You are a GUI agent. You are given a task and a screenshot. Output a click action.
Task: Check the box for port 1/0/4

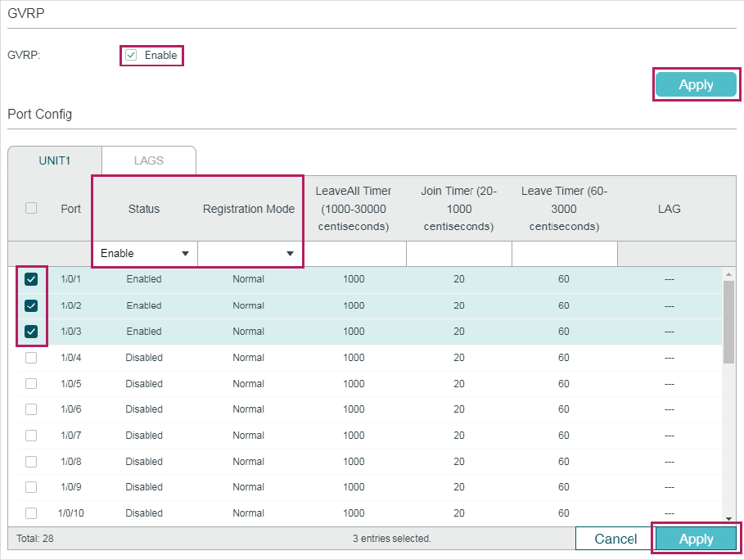click(31, 357)
